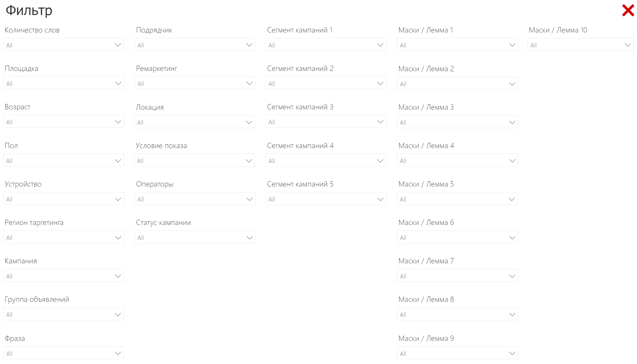Close the Фильтр panel with red X
637x364 pixels.
pyautogui.click(x=628, y=10)
